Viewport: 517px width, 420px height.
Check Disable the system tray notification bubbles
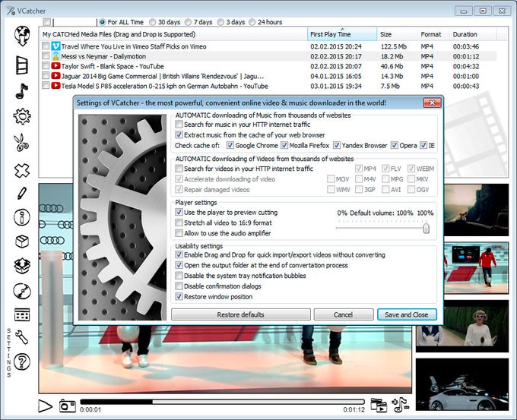tap(179, 276)
